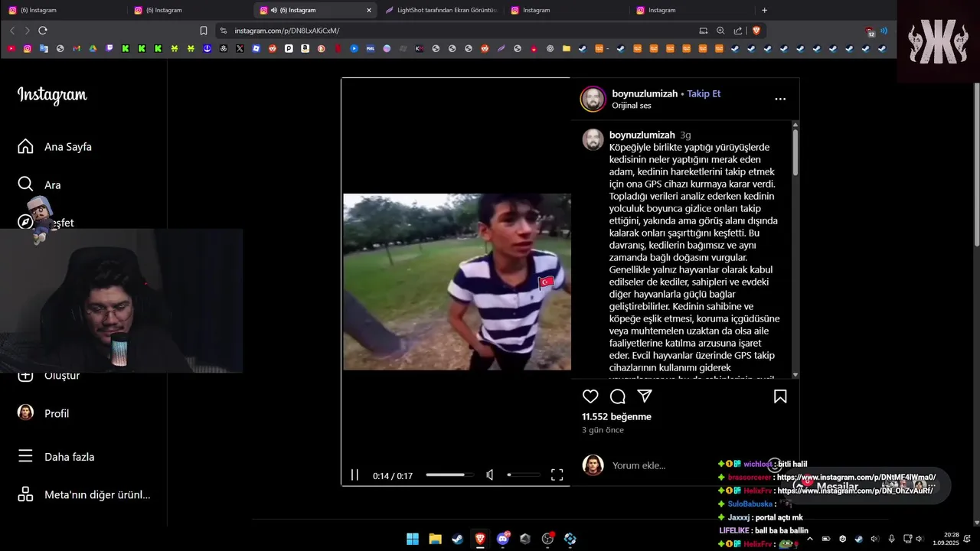Adjust the video volume slider
Image resolution: width=980 pixels, height=551 pixels.
click(x=523, y=475)
